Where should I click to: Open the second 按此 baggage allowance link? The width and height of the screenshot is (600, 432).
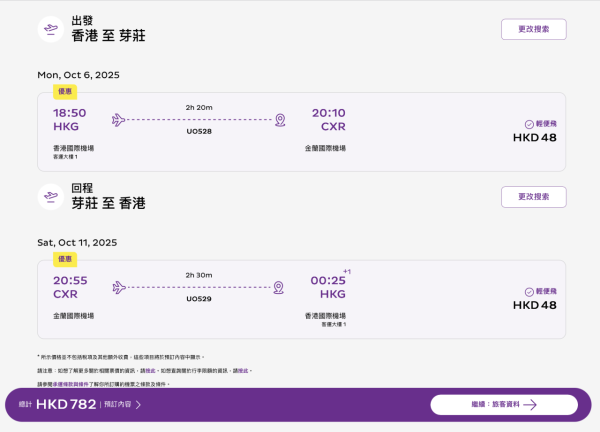(243, 371)
